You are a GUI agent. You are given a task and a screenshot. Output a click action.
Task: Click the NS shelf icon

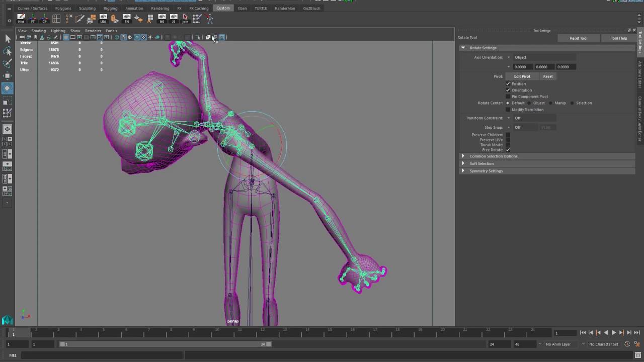click(162, 19)
